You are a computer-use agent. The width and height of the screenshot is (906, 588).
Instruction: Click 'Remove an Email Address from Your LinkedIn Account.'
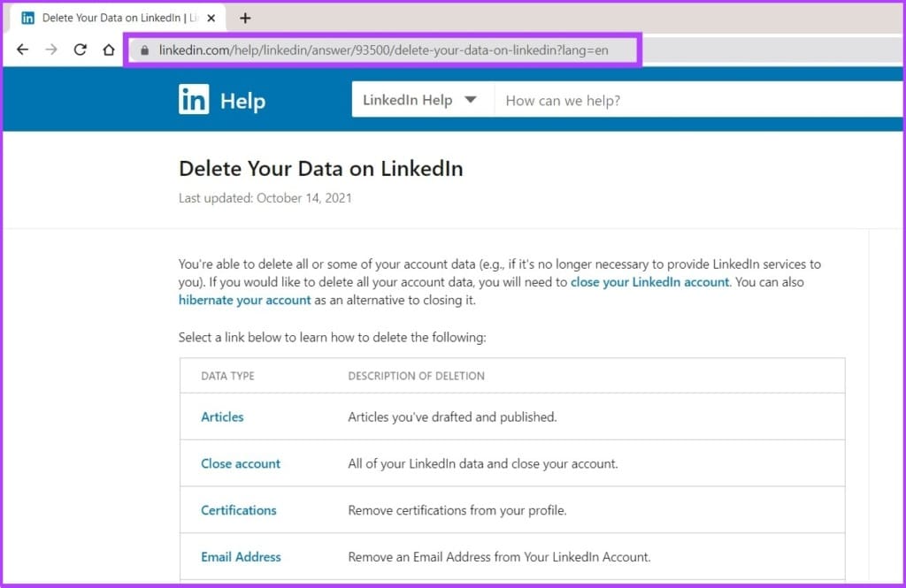click(499, 557)
